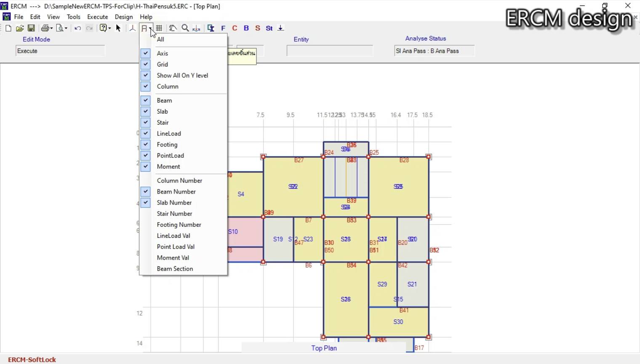
Task: Open the Design menu
Action: coord(124,17)
